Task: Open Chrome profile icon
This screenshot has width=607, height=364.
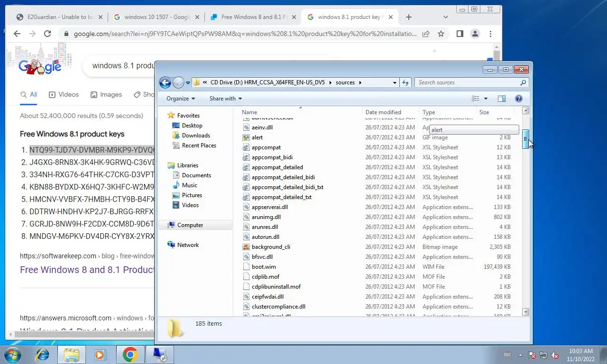Action: [475, 34]
